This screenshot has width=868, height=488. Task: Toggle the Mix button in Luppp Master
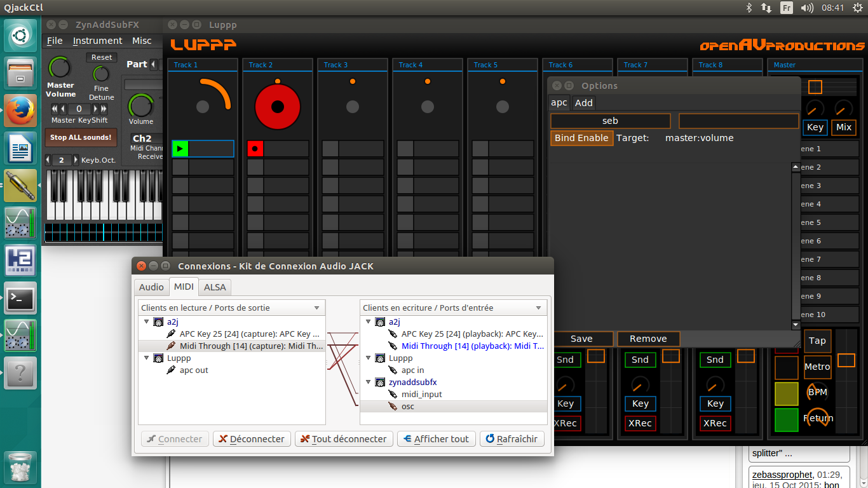point(844,127)
